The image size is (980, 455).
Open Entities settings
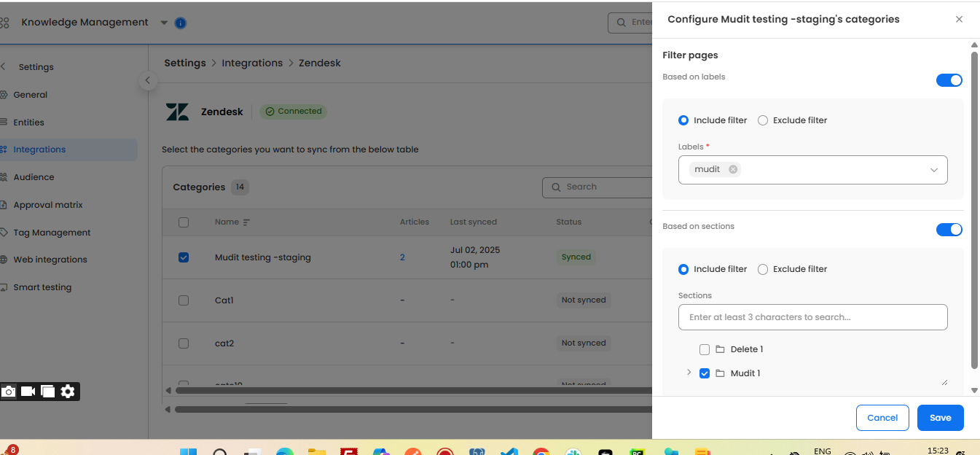29,122
